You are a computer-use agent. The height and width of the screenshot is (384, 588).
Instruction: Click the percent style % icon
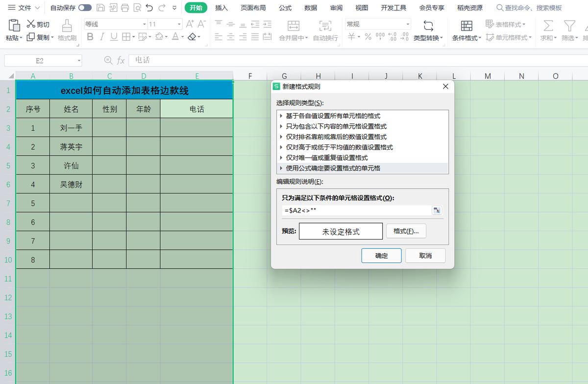click(x=367, y=36)
